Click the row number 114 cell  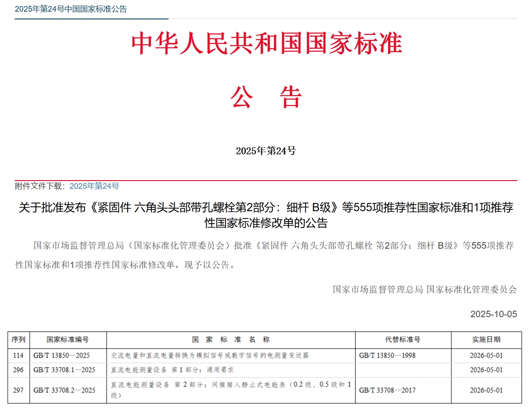(18, 356)
